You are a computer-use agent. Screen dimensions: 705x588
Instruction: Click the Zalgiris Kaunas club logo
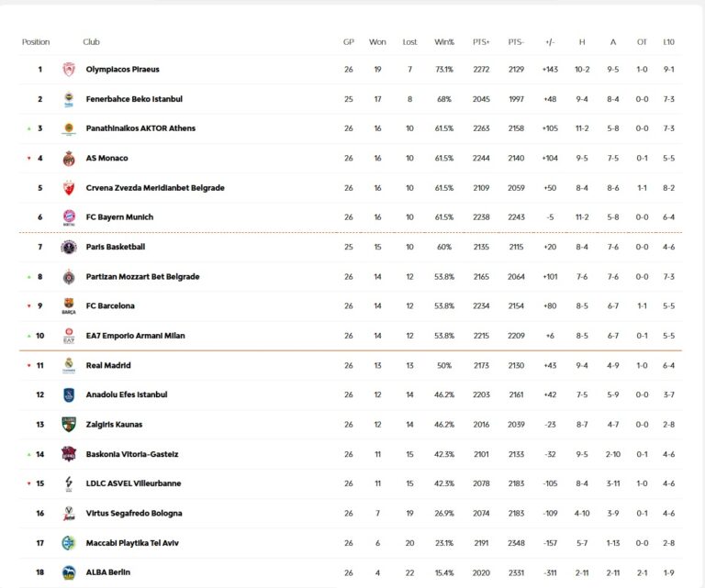click(x=69, y=425)
